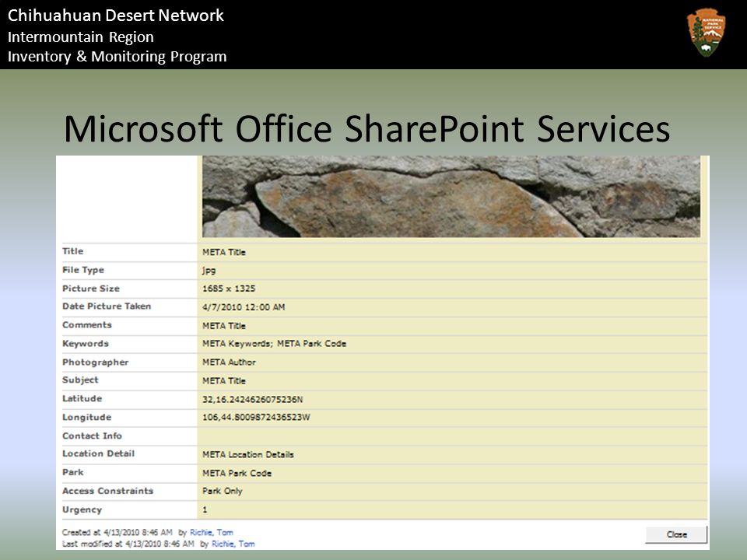The height and width of the screenshot is (560, 747).
Task: Select the Latitude coordinate value
Action: click(252, 399)
